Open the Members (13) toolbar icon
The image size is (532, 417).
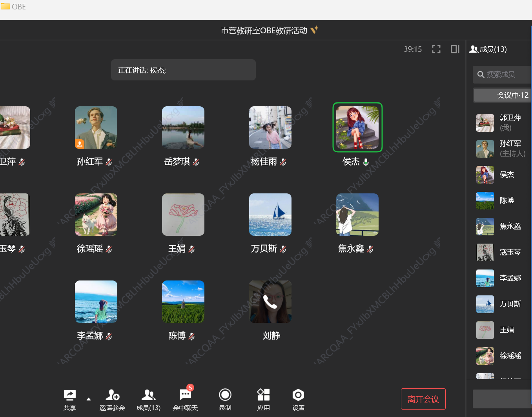click(x=148, y=395)
